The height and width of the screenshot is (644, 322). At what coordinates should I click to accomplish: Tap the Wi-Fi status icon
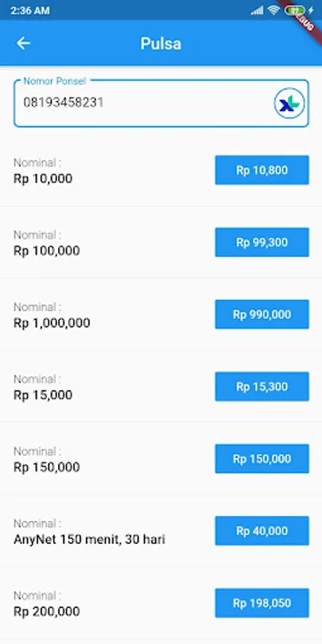(x=273, y=10)
